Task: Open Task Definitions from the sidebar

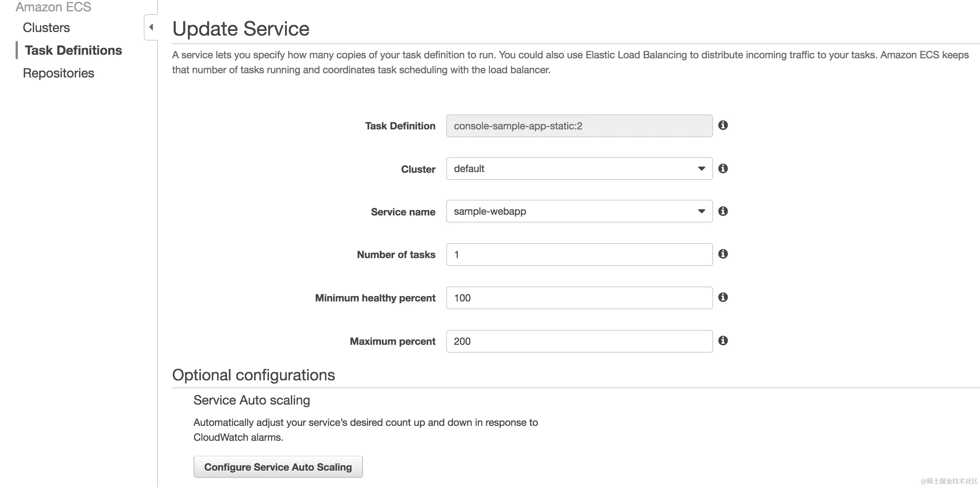Action: click(x=73, y=50)
